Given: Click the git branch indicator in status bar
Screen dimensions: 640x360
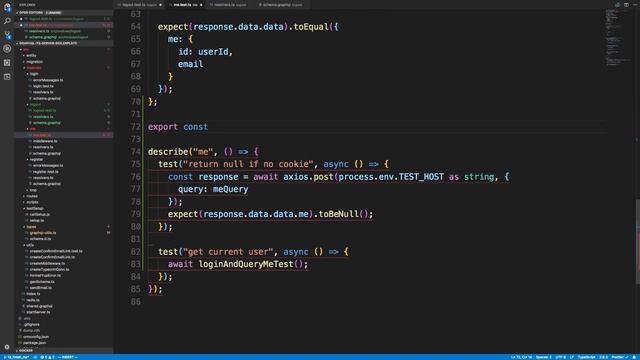Looking at the screenshot, I should point(17,357).
